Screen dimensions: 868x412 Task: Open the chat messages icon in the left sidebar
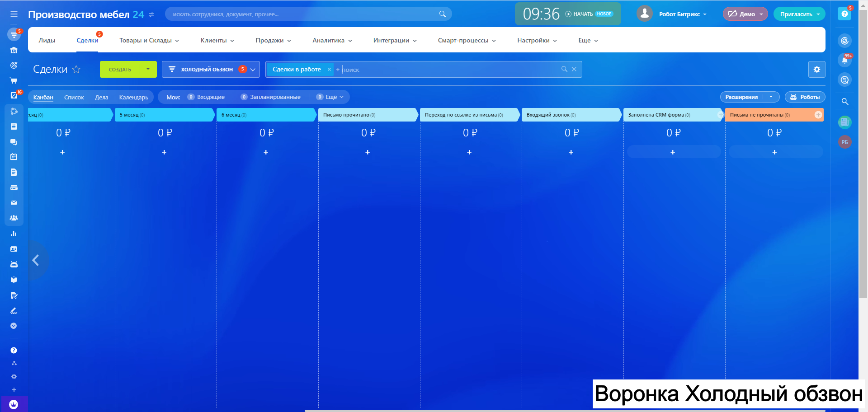pyautogui.click(x=14, y=142)
